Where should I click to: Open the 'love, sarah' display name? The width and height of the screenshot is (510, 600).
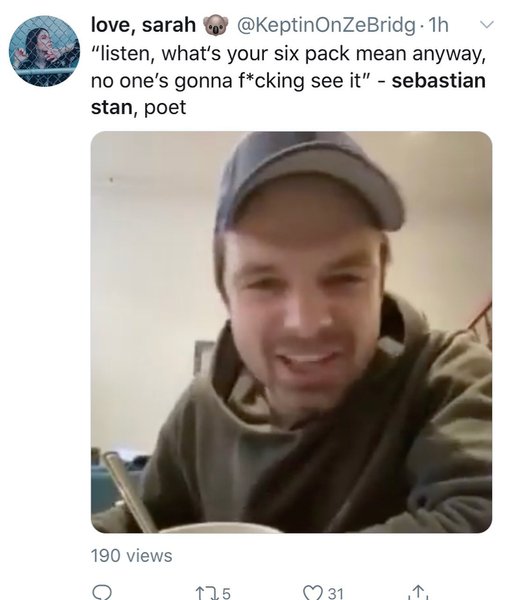[x=143, y=25]
